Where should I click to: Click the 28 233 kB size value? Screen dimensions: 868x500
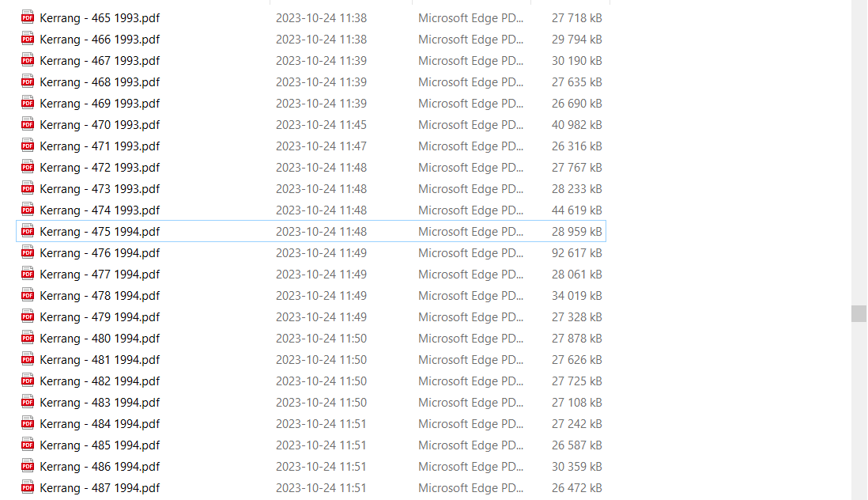tap(576, 189)
